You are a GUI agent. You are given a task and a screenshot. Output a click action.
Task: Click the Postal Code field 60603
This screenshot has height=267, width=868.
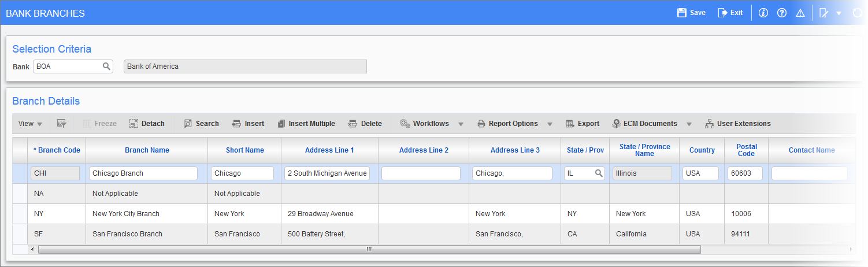[745, 173]
